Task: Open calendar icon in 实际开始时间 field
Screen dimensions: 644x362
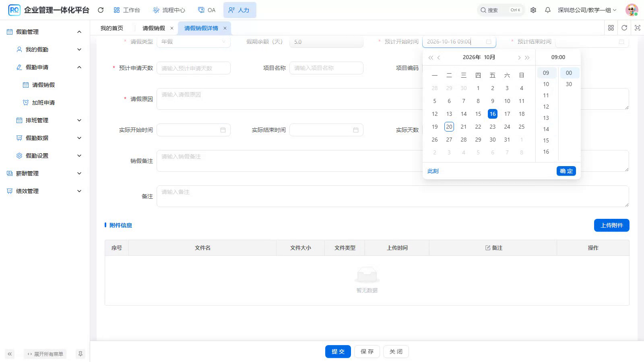Action: click(223, 130)
